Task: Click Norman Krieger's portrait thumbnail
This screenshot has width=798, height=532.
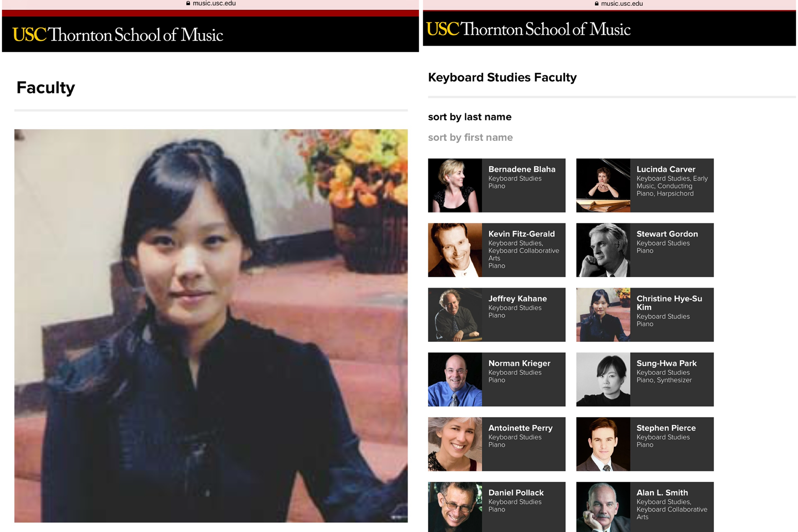Action: pyautogui.click(x=455, y=379)
